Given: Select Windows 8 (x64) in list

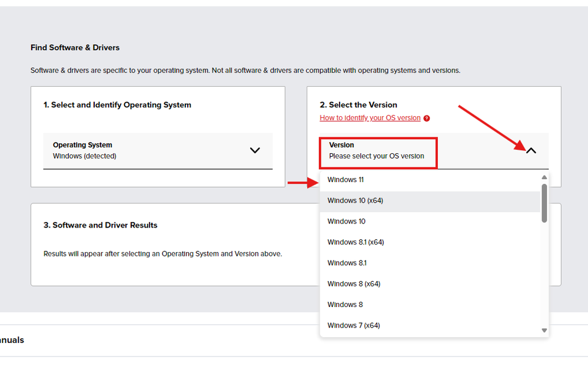Looking at the screenshot, I should 354,284.
